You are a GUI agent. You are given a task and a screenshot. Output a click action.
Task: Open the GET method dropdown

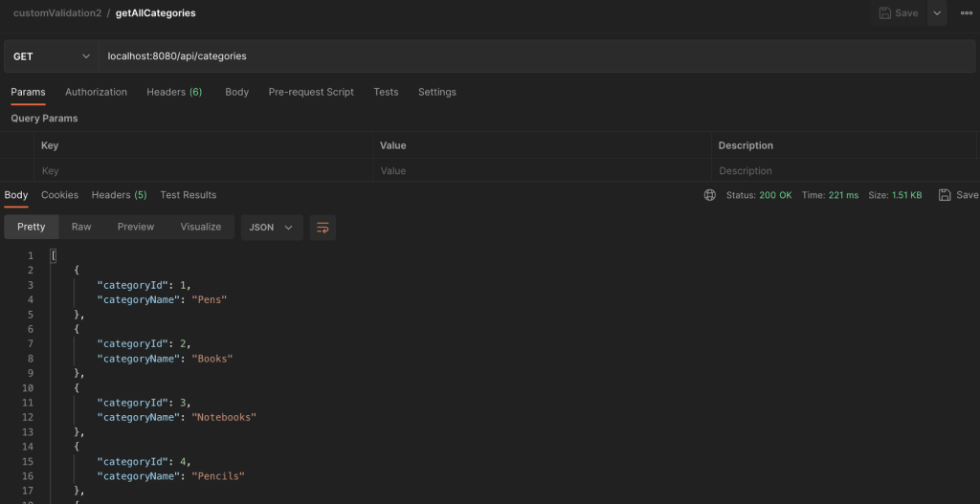click(x=52, y=56)
